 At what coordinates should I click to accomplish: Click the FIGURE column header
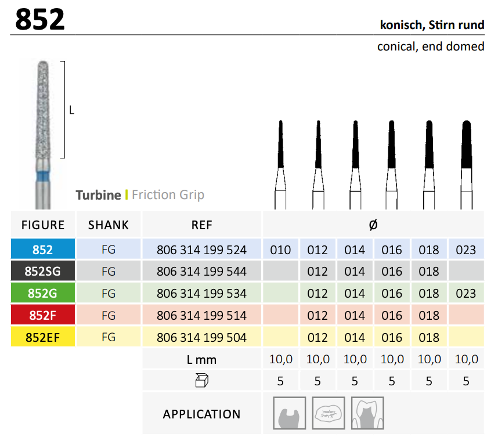tap(43, 225)
